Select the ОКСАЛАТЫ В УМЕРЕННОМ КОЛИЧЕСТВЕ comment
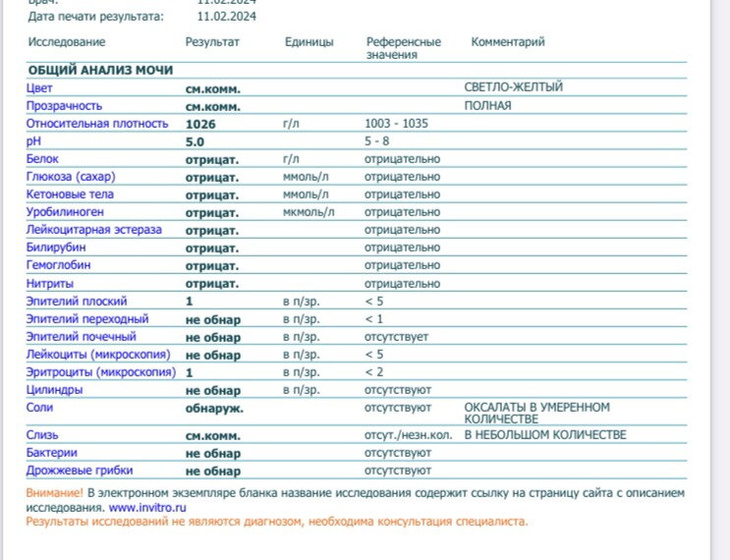This screenshot has height=560, width=730. (537, 413)
